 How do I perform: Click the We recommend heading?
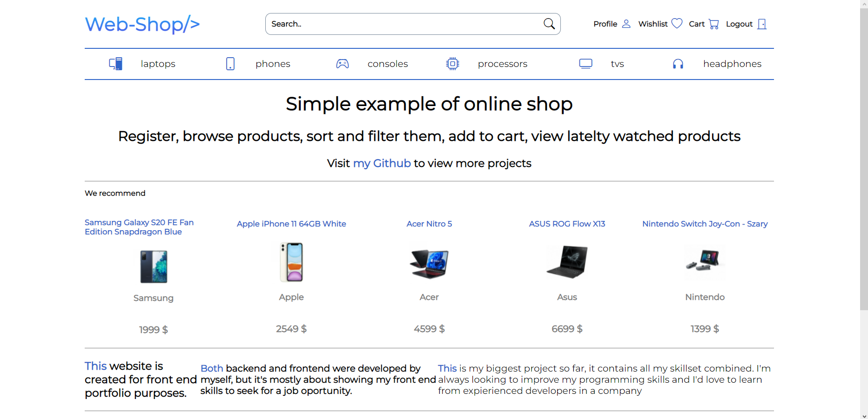pos(115,193)
